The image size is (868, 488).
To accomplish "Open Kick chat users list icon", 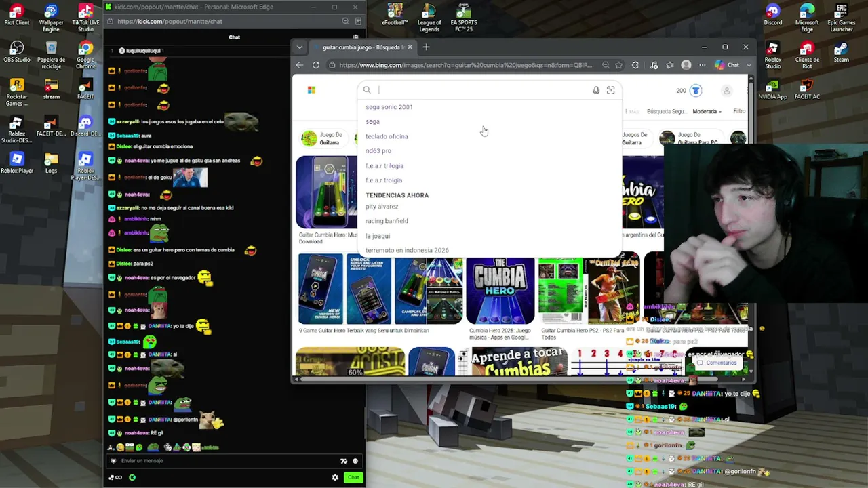I will coord(356,37).
